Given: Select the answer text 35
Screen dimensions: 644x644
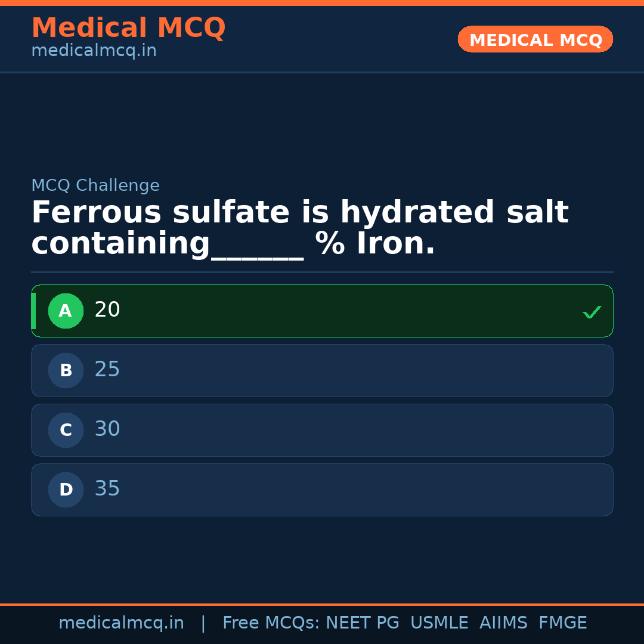Looking at the screenshot, I should pyautogui.click(x=107, y=489).
